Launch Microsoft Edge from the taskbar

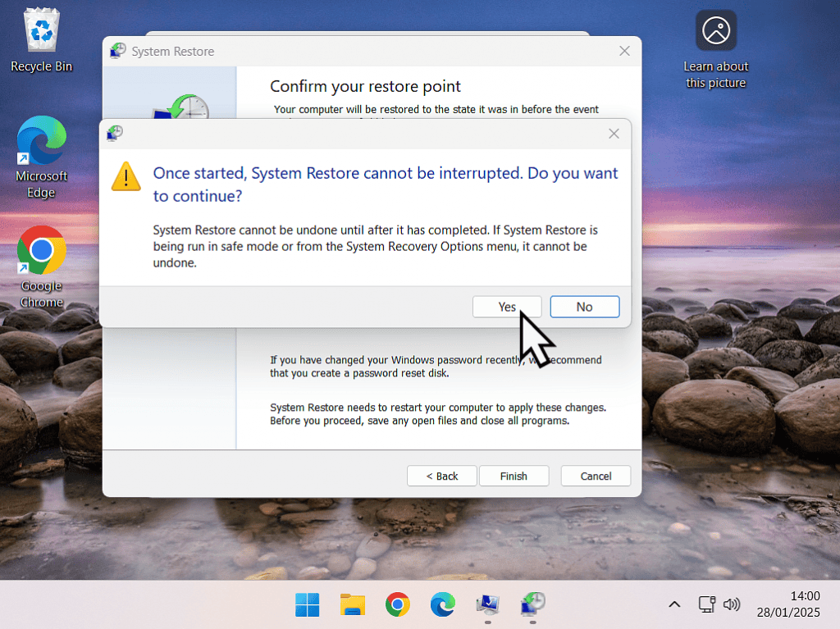(x=443, y=605)
